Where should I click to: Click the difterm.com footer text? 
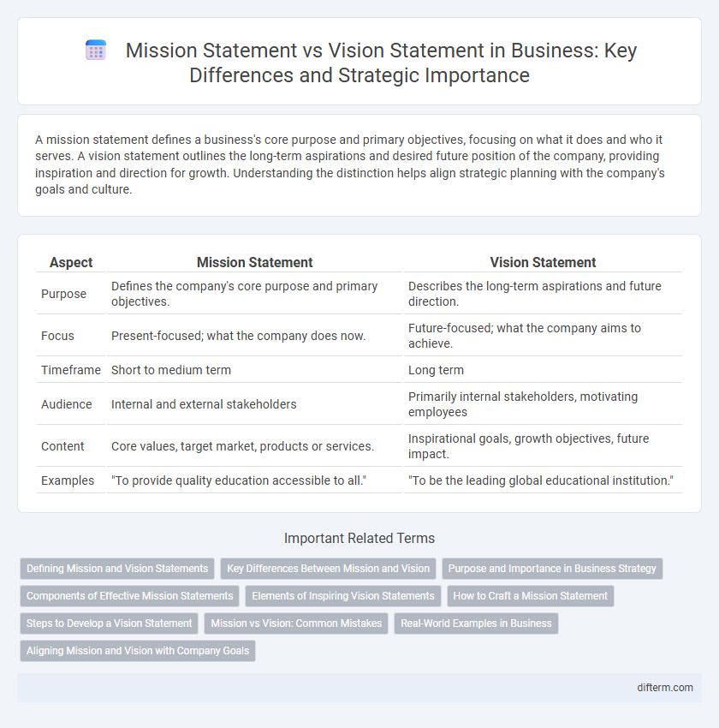(665, 688)
